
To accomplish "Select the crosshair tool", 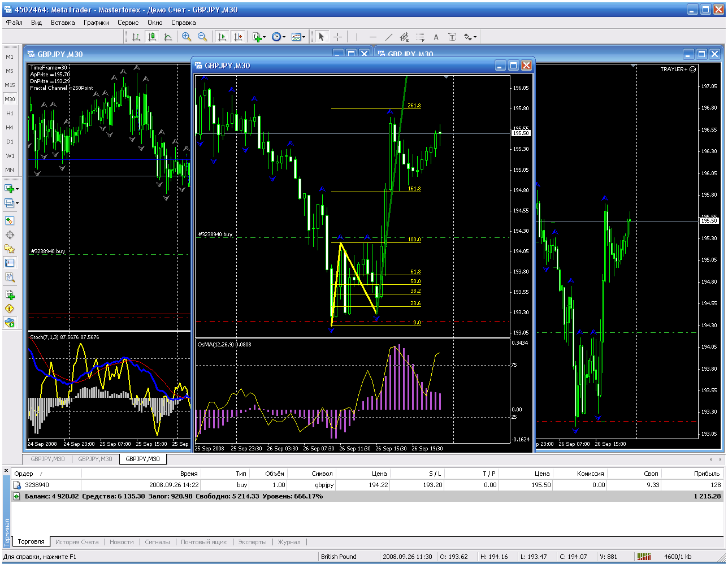I will (x=337, y=37).
